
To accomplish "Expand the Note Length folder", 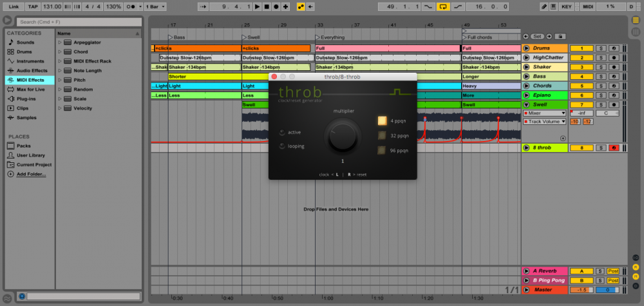I will (60, 71).
